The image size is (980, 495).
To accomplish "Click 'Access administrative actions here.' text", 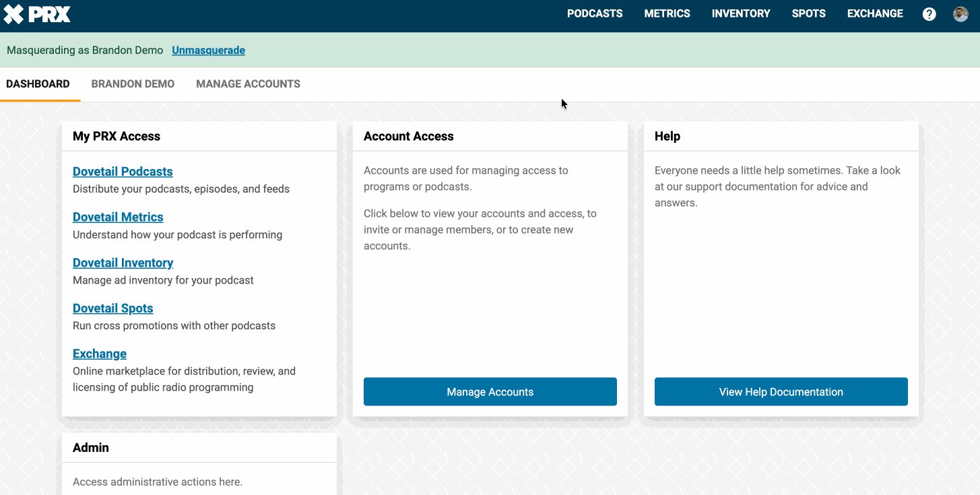I will [x=158, y=482].
